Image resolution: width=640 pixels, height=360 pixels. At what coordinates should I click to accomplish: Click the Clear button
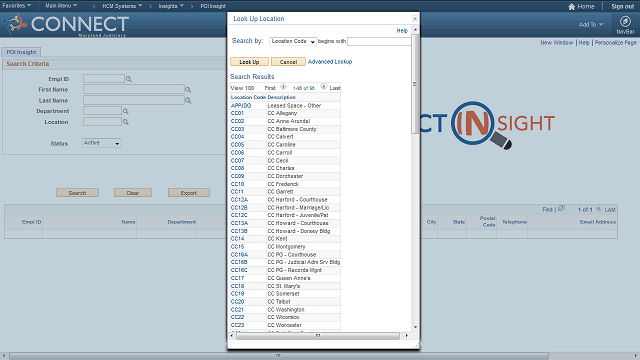pyautogui.click(x=133, y=193)
